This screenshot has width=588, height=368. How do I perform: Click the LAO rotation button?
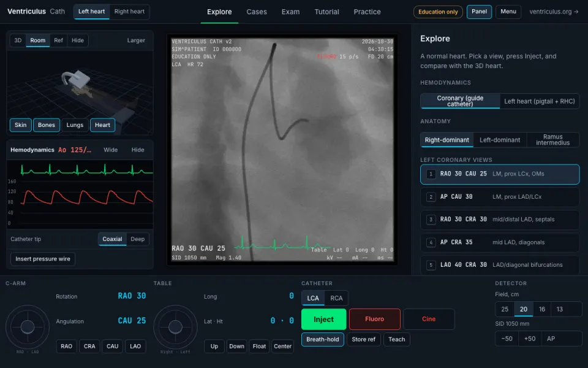pyautogui.click(x=135, y=346)
